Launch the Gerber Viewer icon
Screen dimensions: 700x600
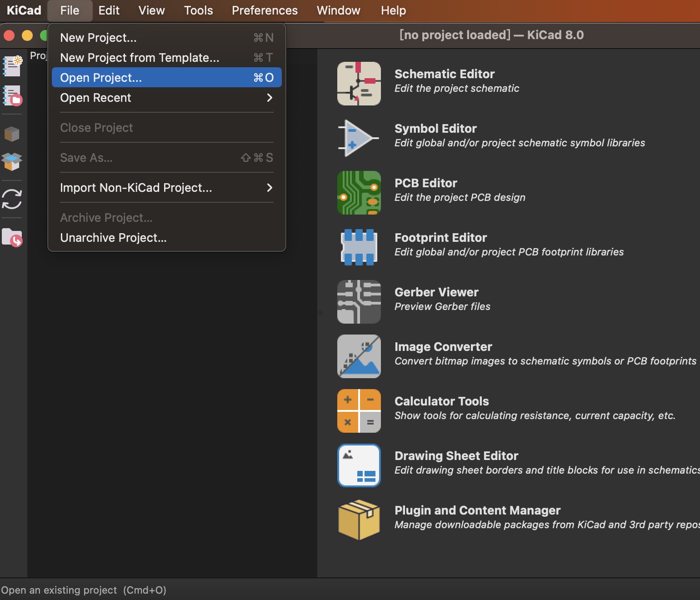pyautogui.click(x=359, y=302)
